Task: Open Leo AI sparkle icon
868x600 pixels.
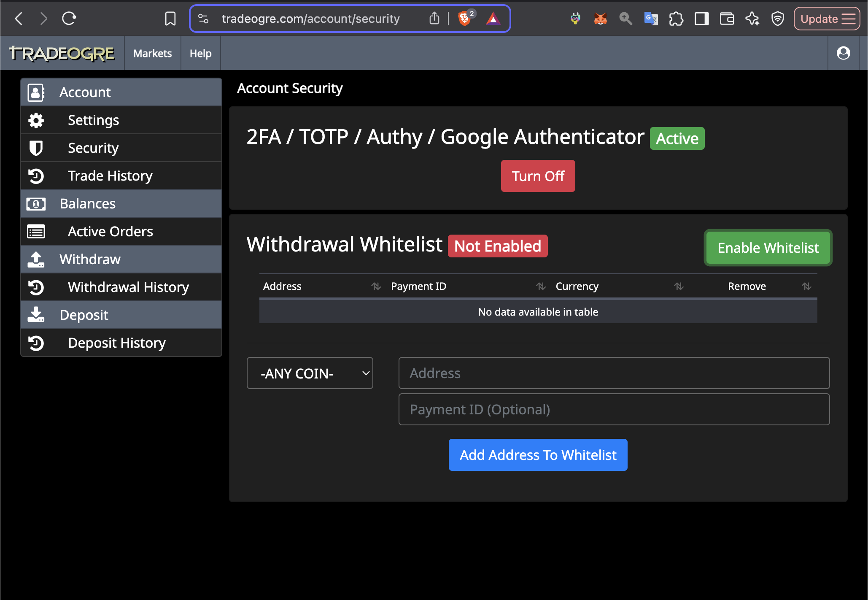Action: tap(752, 19)
